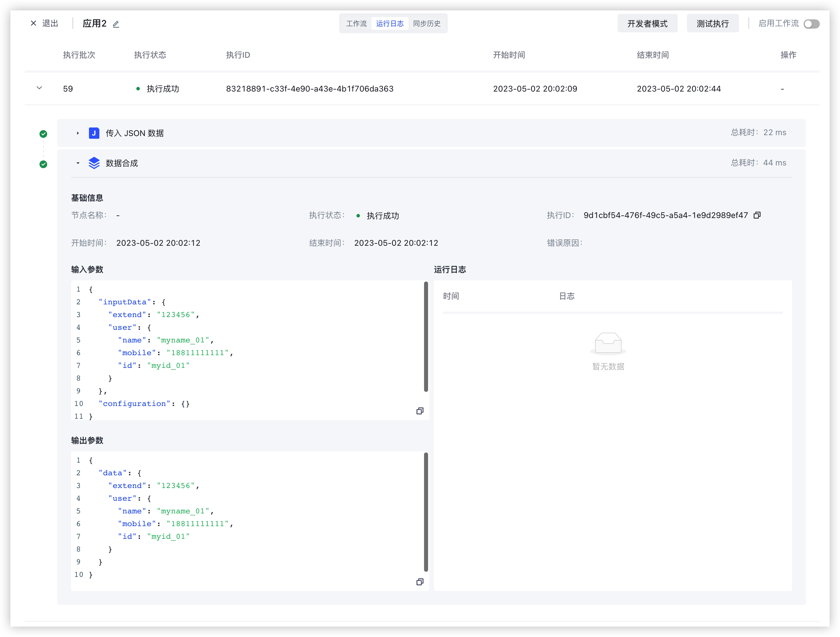Switch to the 工作流 tab

356,24
